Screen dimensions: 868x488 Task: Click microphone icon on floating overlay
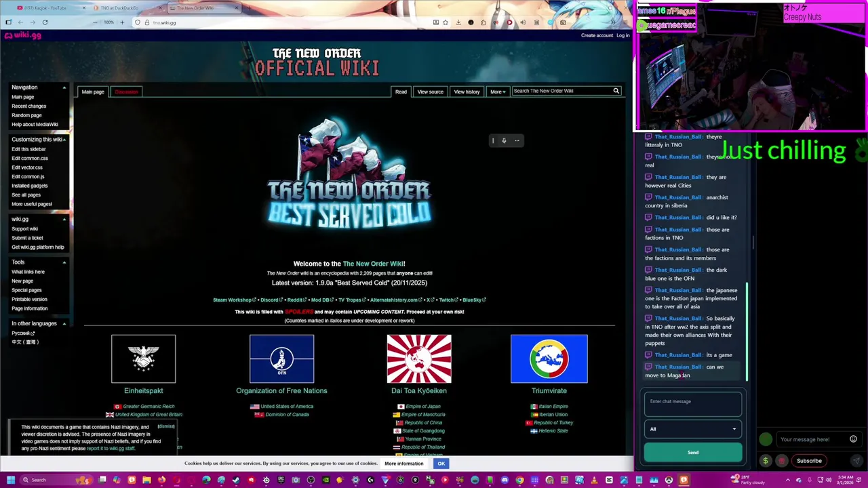[504, 140]
